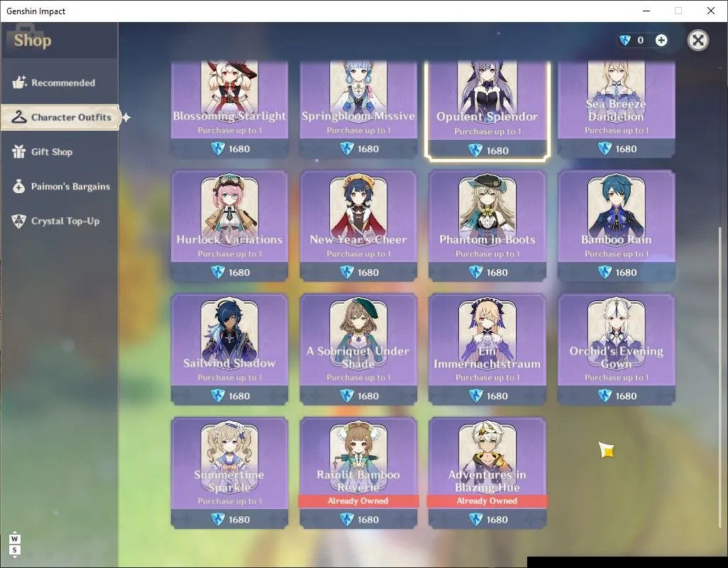Open the Gift Shop tab
Viewport: 728px width, 568px height.
[60, 152]
